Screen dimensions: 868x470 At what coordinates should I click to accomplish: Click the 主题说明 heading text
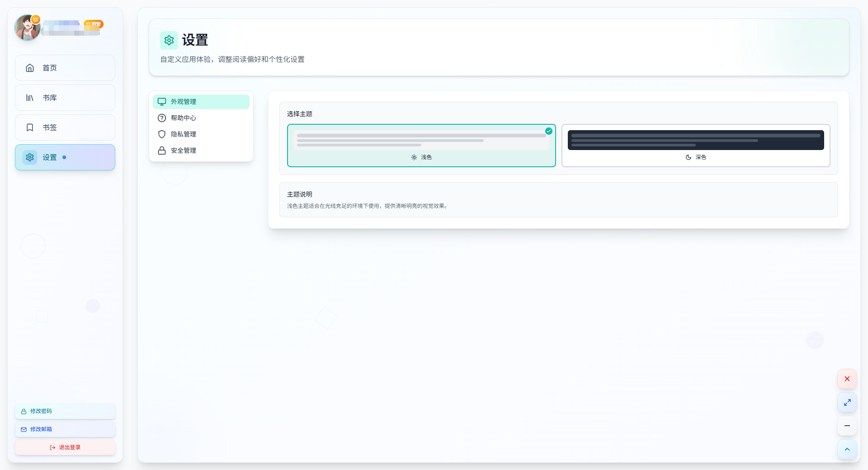point(300,194)
